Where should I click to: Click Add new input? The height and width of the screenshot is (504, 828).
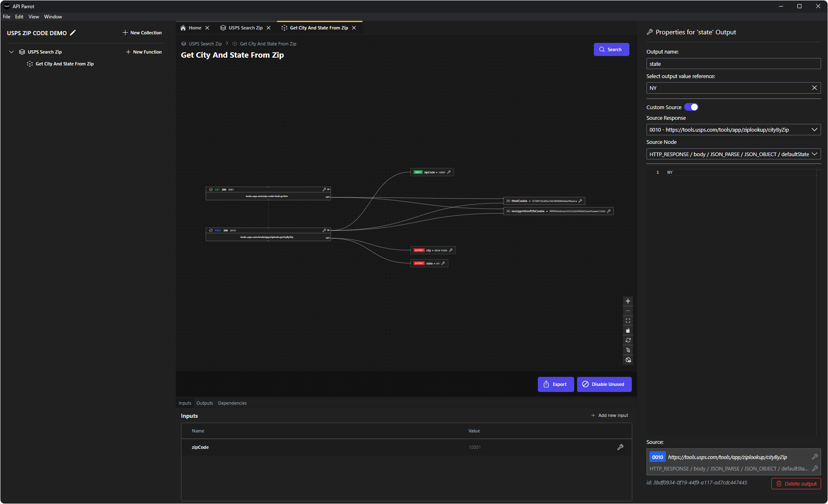point(609,415)
